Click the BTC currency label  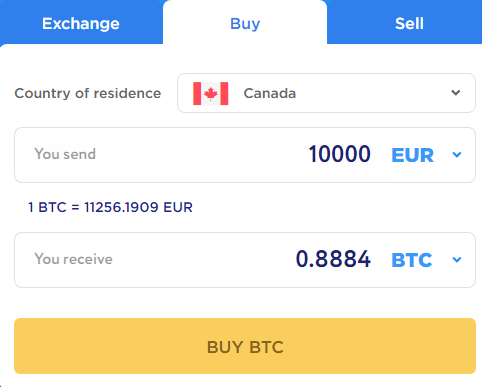pos(412,260)
